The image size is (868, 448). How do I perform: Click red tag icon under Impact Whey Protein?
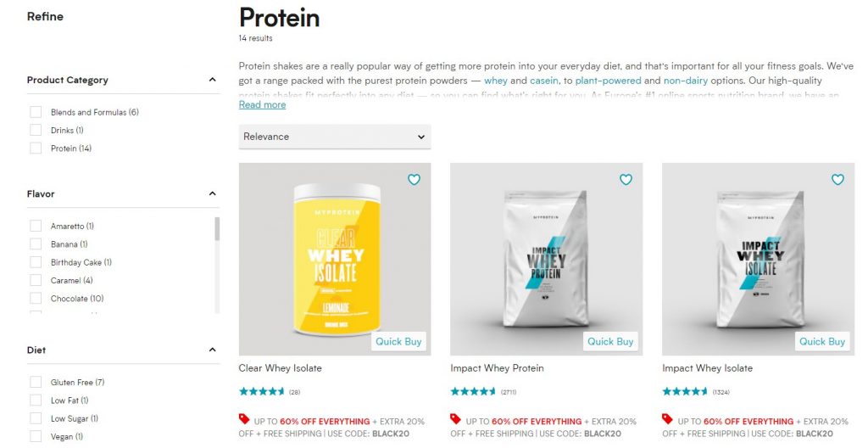(x=456, y=419)
